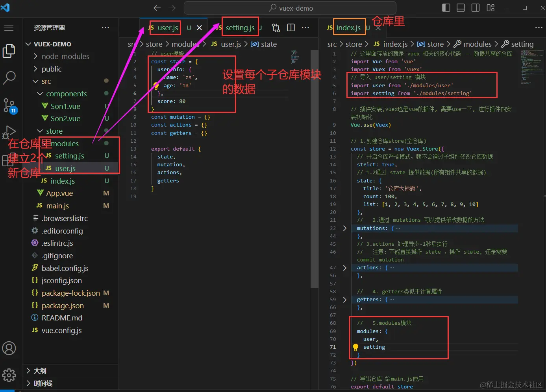Open Customize Layout in title bar

[x=490, y=8]
